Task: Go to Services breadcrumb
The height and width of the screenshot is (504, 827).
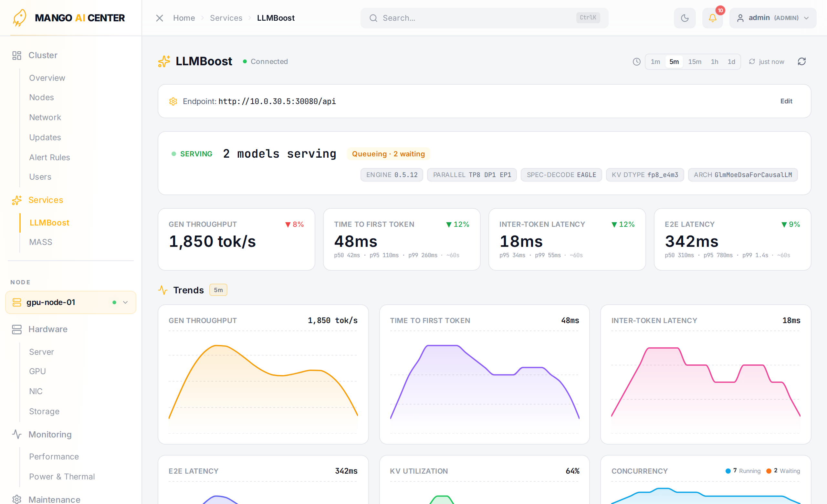Action: [x=226, y=18]
